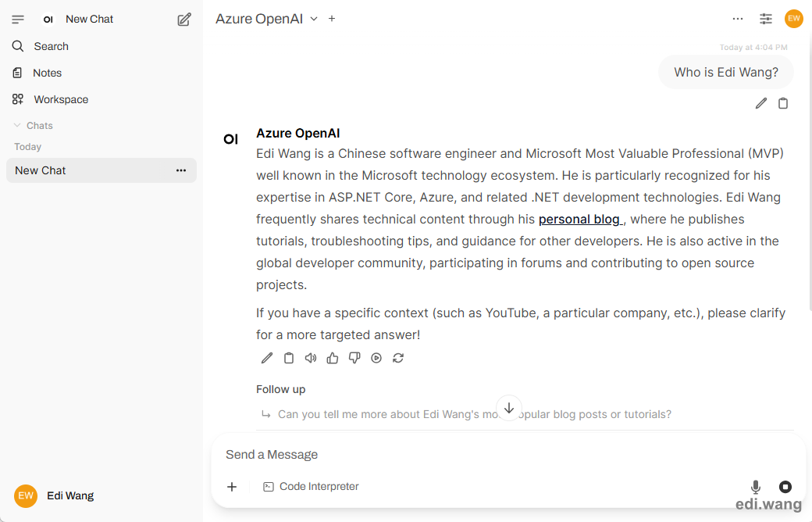Follow the 'personal blog' link
Image resolution: width=812 pixels, height=522 pixels.
[x=579, y=220]
